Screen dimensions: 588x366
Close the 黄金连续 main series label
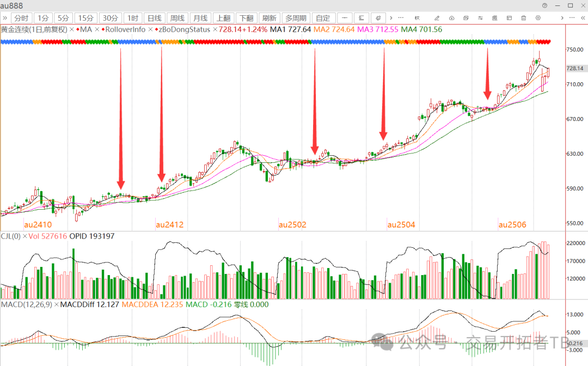click(x=72, y=29)
